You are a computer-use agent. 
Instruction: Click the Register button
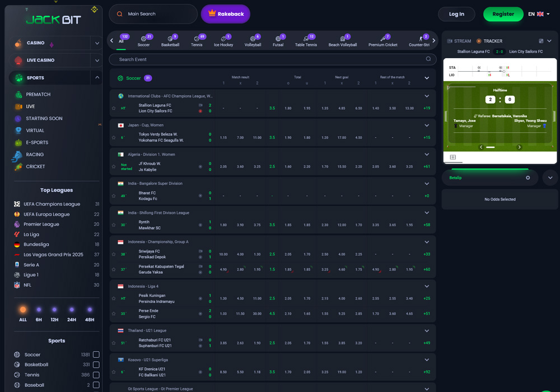click(503, 14)
